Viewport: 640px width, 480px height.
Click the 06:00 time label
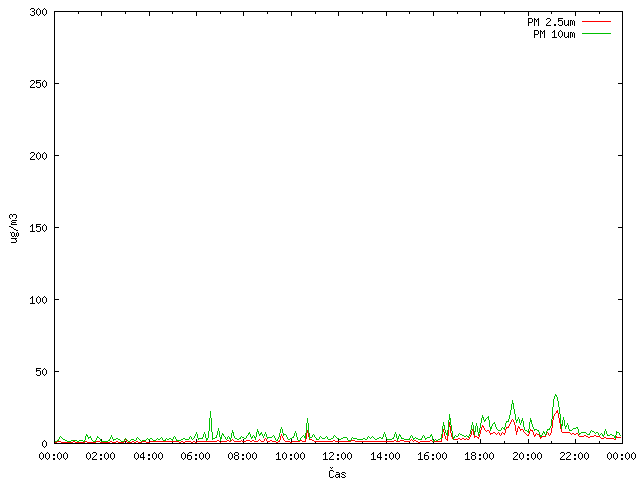[x=196, y=456]
